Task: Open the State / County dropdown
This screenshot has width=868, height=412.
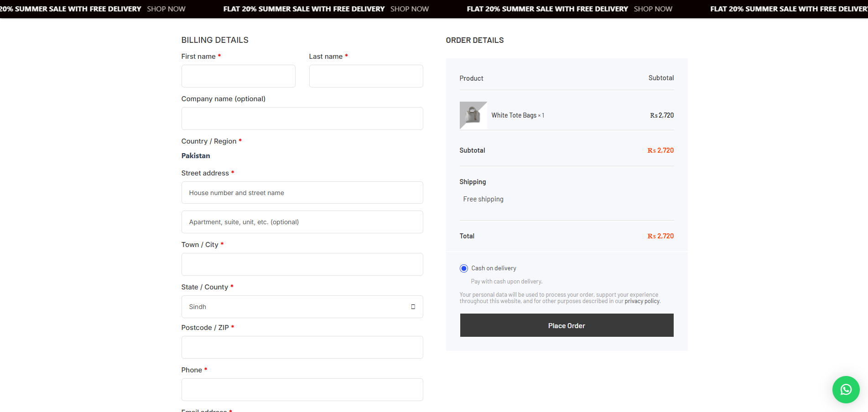Action: point(301,307)
